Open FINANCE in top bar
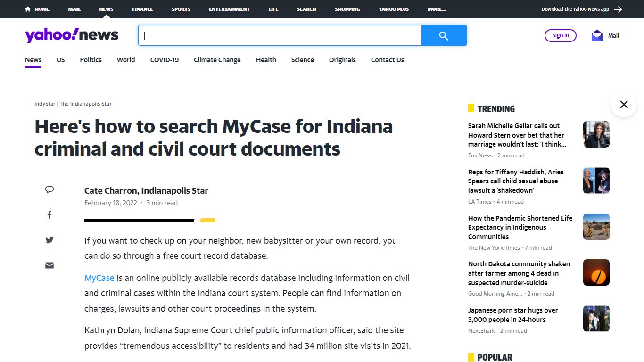644x362 pixels. (142, 9)
